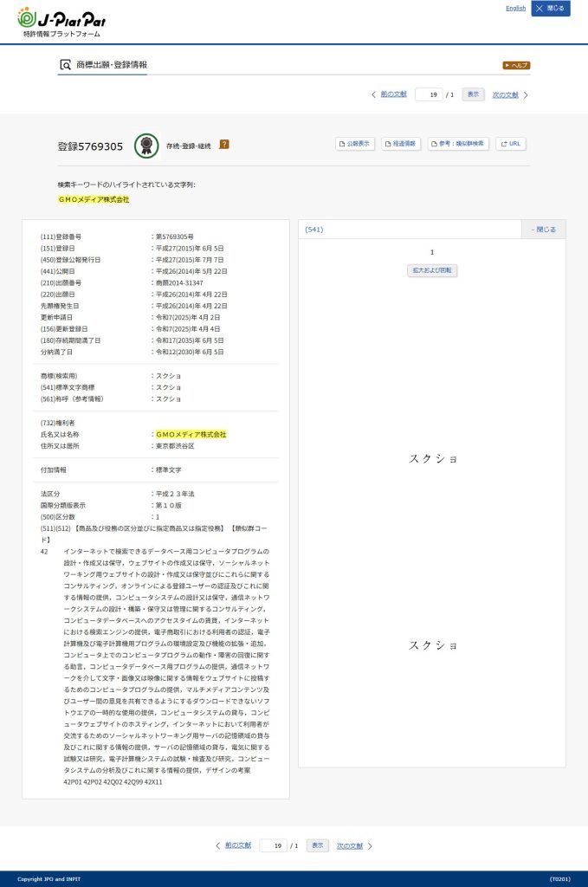Click the 拡大および回転 button
The width and height of the screenshot is (588, 887).
432,270
